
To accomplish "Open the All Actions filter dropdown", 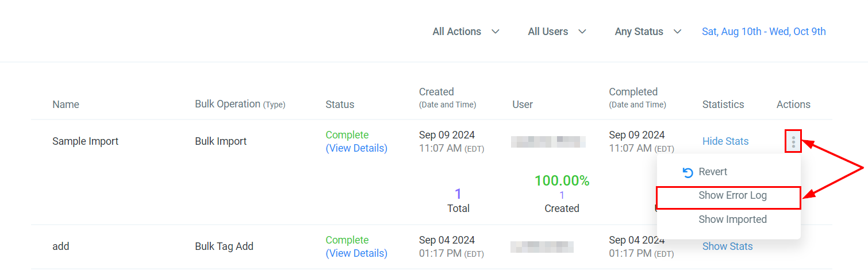I will coord(466,32).
